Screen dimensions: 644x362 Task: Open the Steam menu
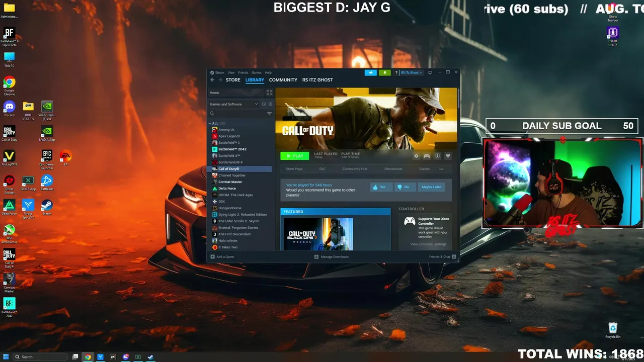219,72
